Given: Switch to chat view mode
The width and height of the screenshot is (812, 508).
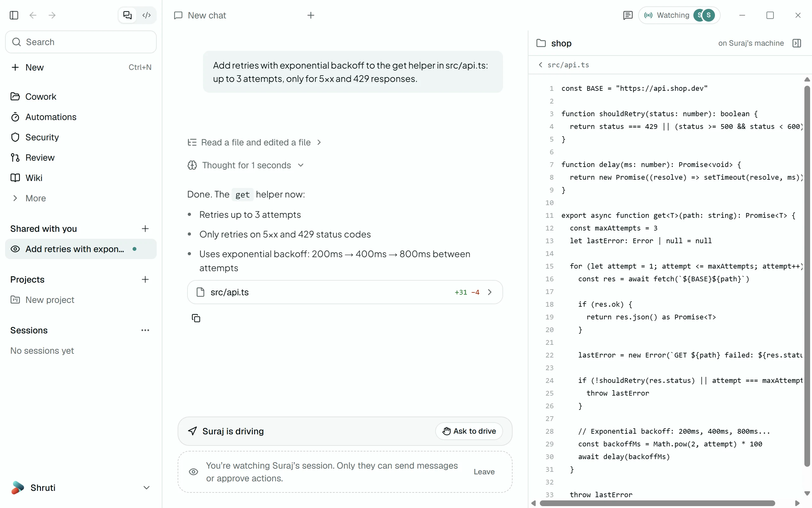Looking at the screenshot, I should click(128, 15).
